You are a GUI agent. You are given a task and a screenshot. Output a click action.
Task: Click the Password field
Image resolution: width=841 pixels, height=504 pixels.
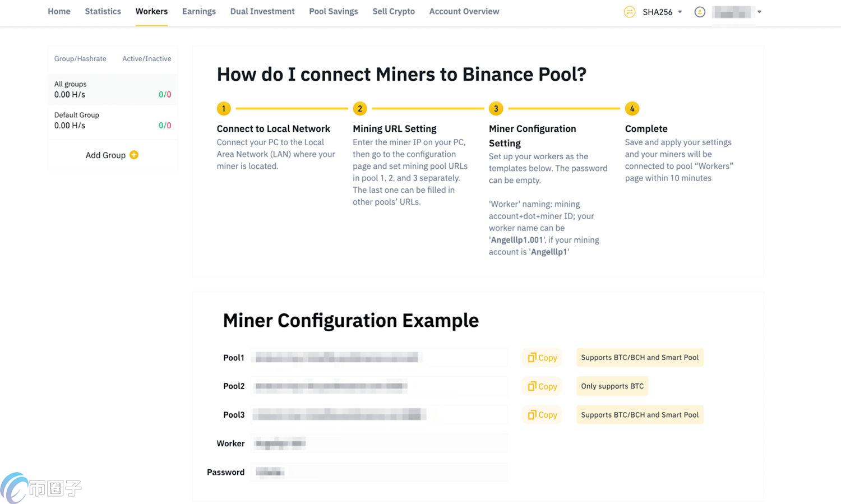[379, 472]
